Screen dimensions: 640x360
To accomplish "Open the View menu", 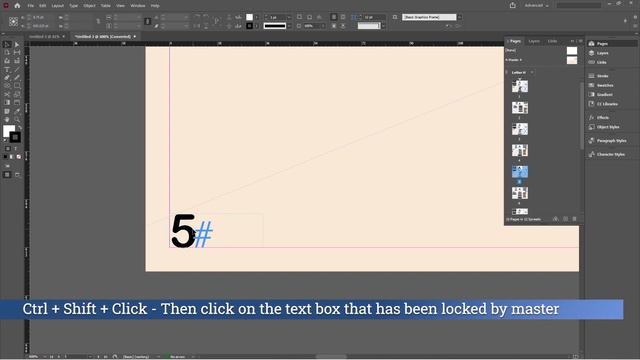I will click(120, 6).
